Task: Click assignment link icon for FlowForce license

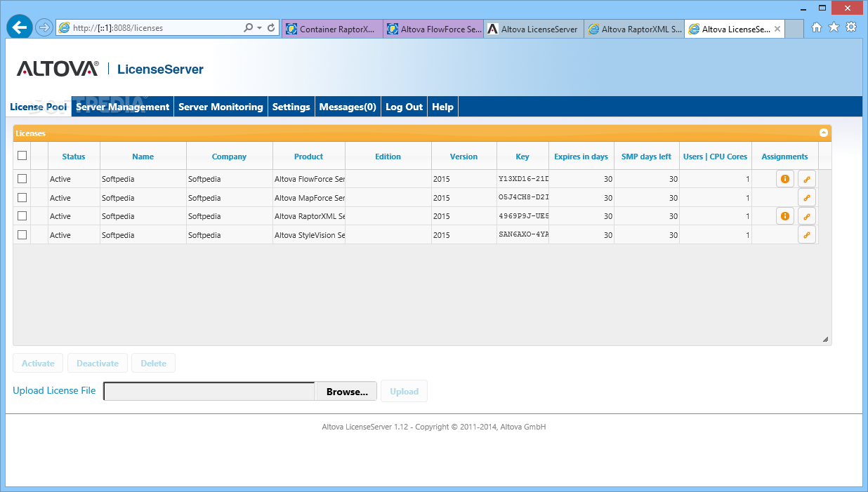Action: 807,179
